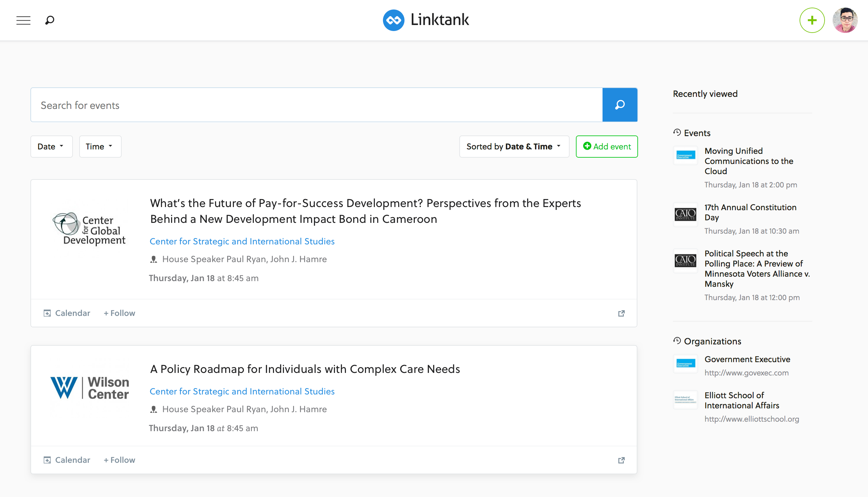The image size is (868, 497).
Task: Follow the Policy Roadmap event
Action: [119, 460]
